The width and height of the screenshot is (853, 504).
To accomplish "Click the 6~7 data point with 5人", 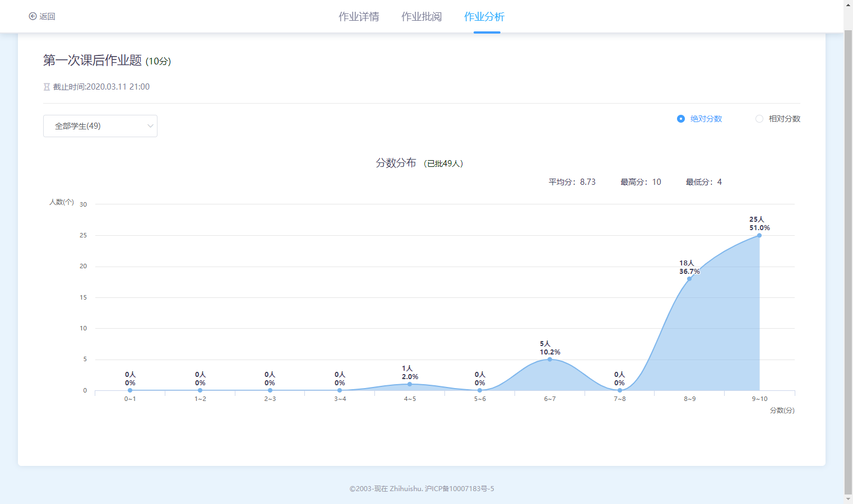I will tap(550, 360).
